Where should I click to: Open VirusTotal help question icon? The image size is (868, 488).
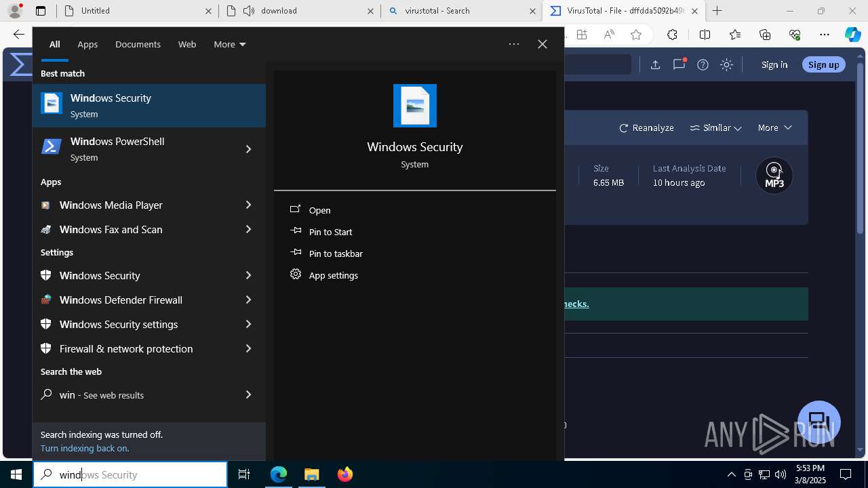coord(703,64)
